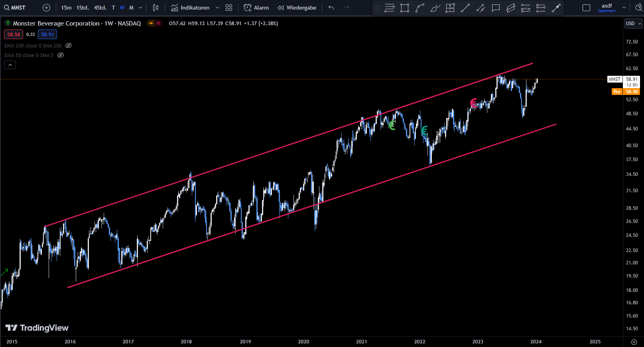
Task: Select the parallel channel tool
Action: 511,8
